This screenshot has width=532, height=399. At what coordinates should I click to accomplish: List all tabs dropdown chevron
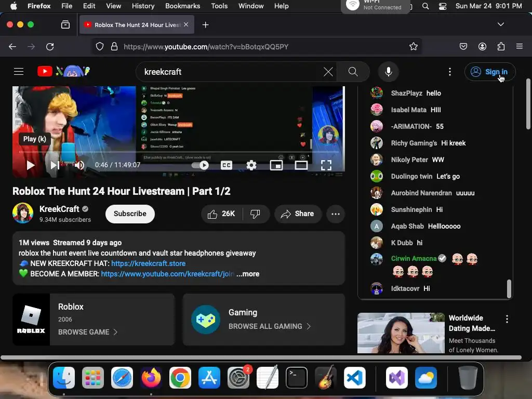500,24
